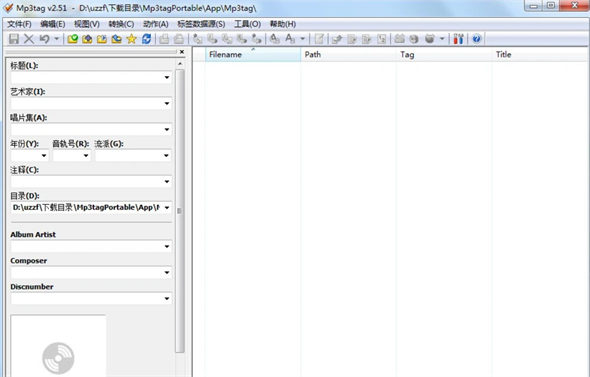Click the Save tag floppy disk icon
590x377 pixels.
tap(14, 39)
